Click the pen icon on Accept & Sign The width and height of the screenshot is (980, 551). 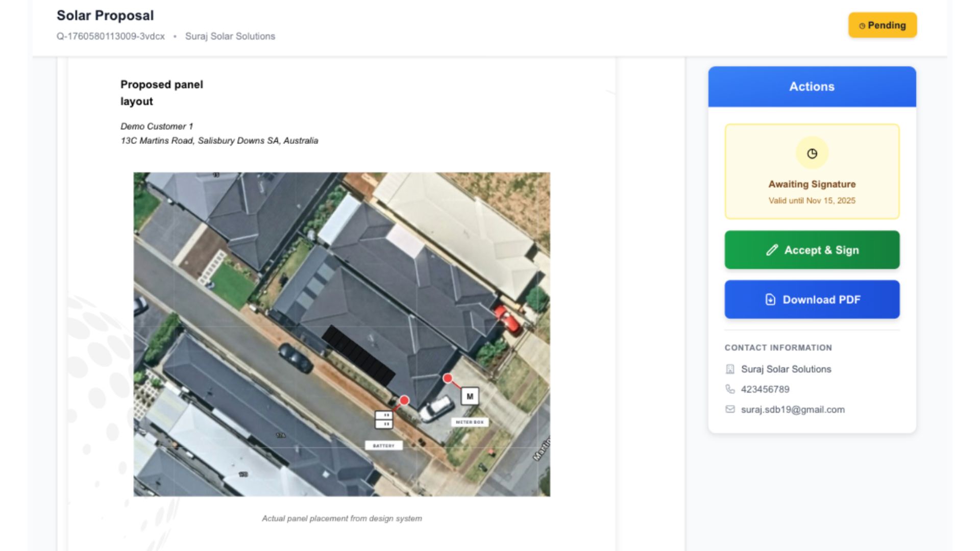pyautogui.click(x=772, y=250)
